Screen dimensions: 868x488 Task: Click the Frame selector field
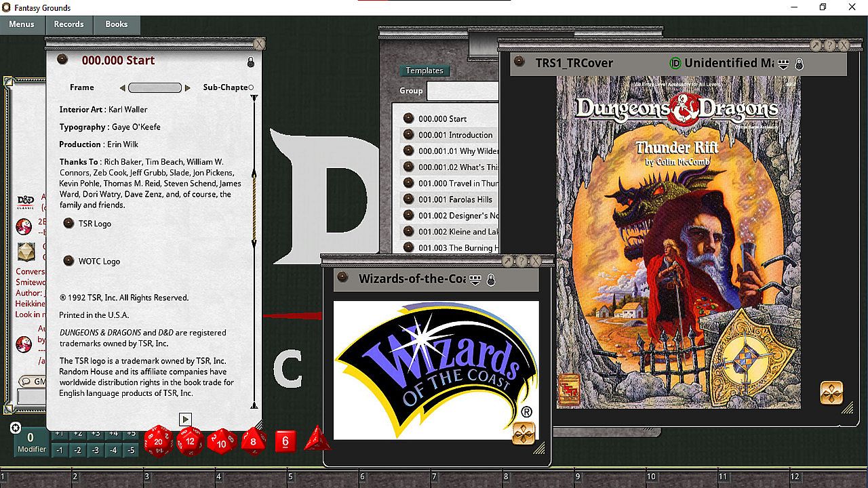point(155,87)
